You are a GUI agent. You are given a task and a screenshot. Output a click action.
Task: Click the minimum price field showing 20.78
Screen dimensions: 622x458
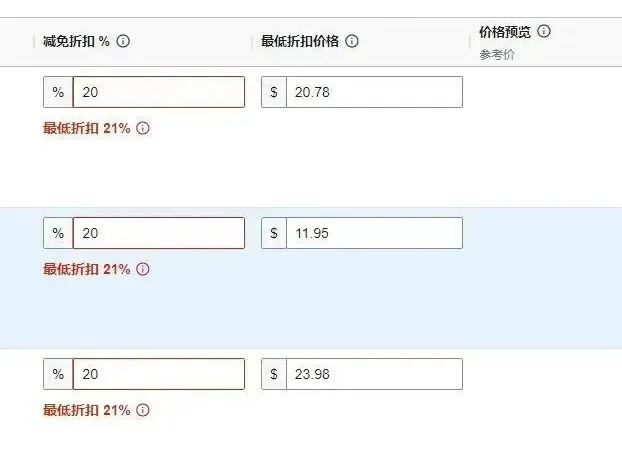point(373,92)
